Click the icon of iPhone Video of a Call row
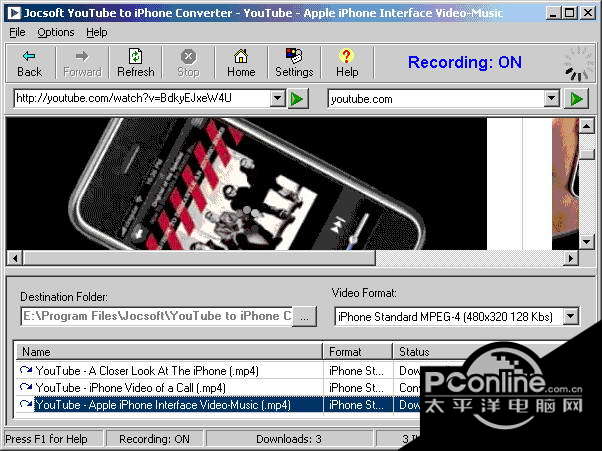This screenshot has height=451, width=602. pos(26,387)
